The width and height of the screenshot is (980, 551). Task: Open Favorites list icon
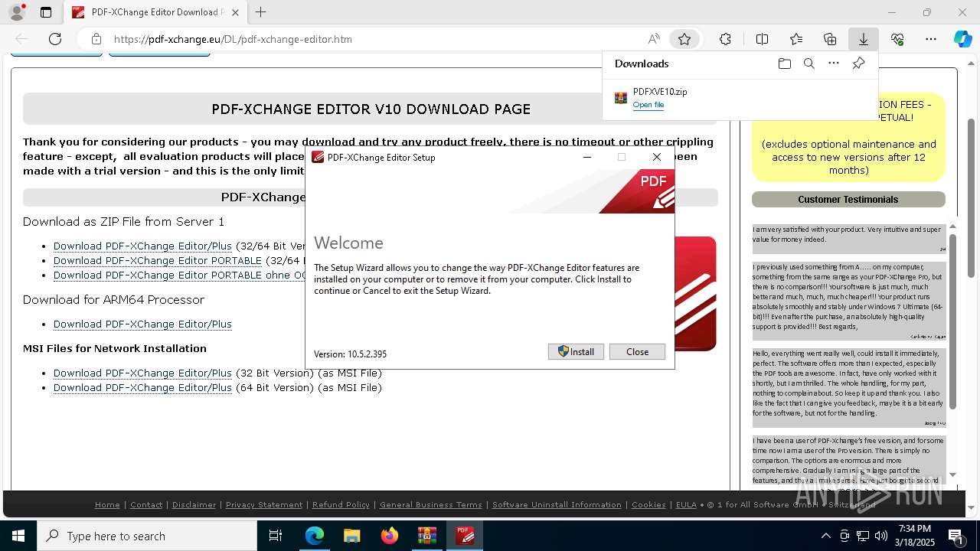pyautogui.click(x=796, y=39)
